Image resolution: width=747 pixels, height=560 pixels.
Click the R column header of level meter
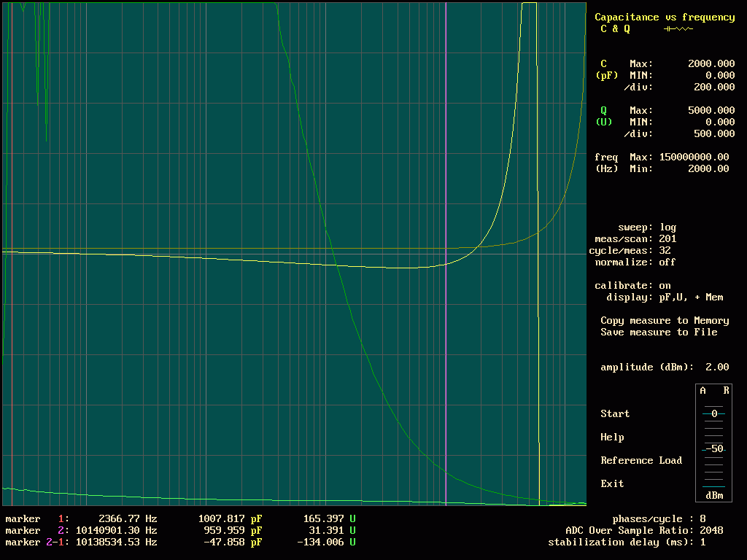726,391
